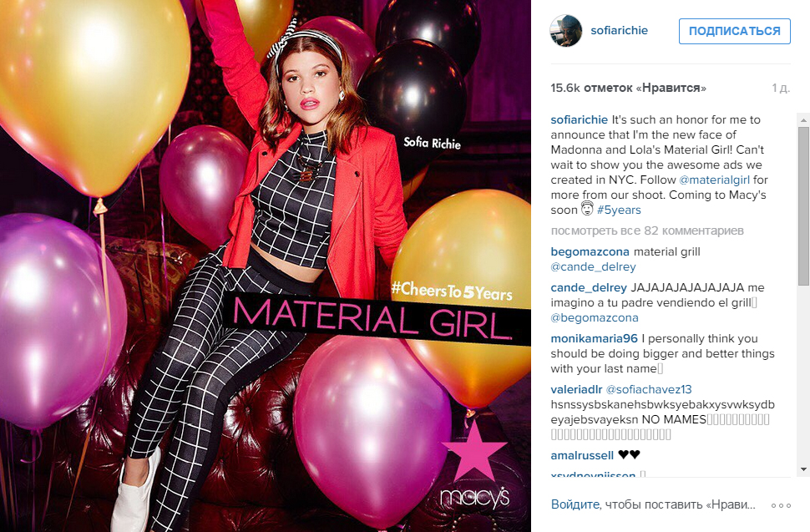Open amalrussell commenter profile
Screen dimensions: 810x532
click(x=582, y=455)
